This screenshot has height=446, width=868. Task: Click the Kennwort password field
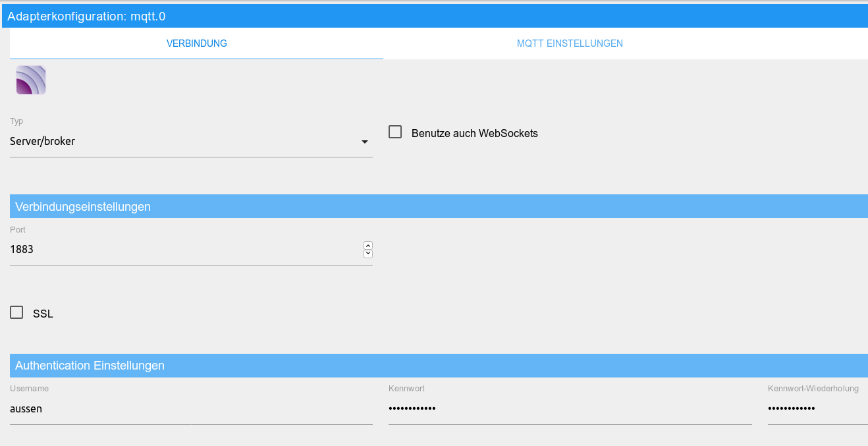pyautogui.click(x=570, y=409)
